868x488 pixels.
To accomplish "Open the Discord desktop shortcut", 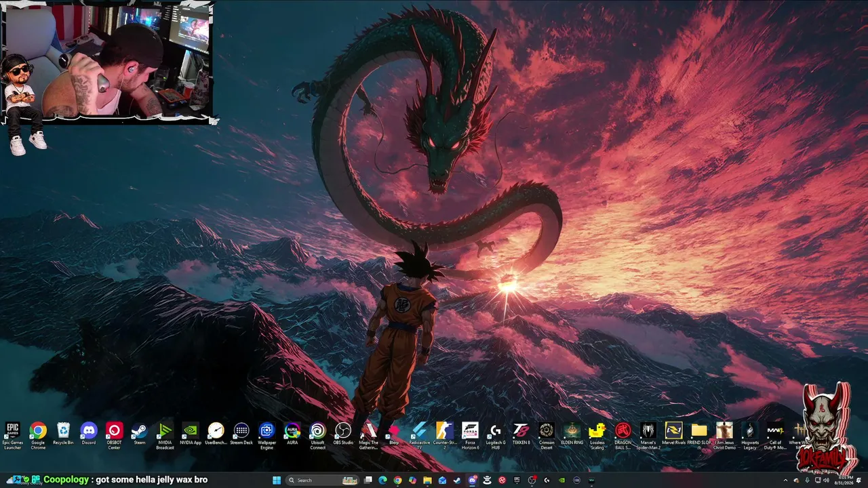I will tap(89, 434).
